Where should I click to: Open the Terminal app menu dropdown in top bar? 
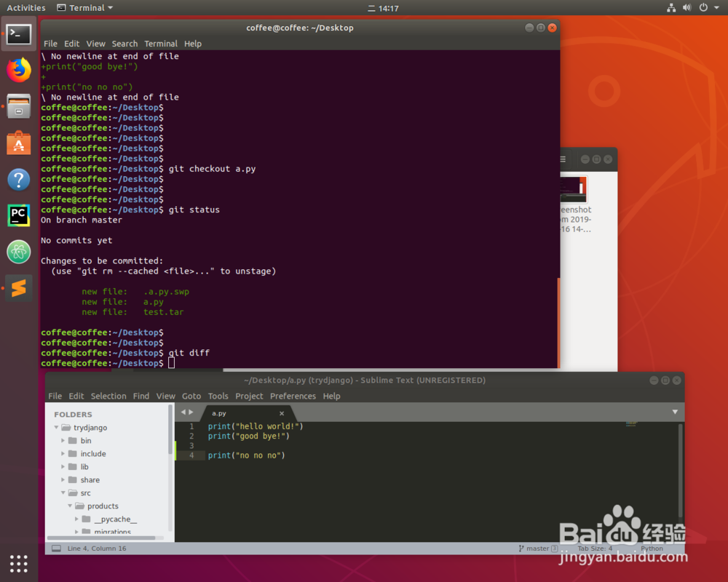tap(85, 8)
